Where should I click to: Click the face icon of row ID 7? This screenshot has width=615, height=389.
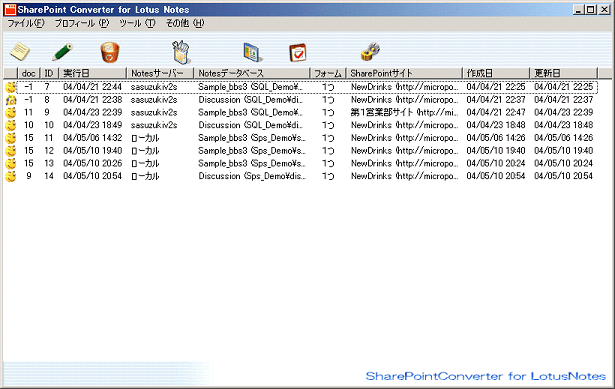coord(11,87)
